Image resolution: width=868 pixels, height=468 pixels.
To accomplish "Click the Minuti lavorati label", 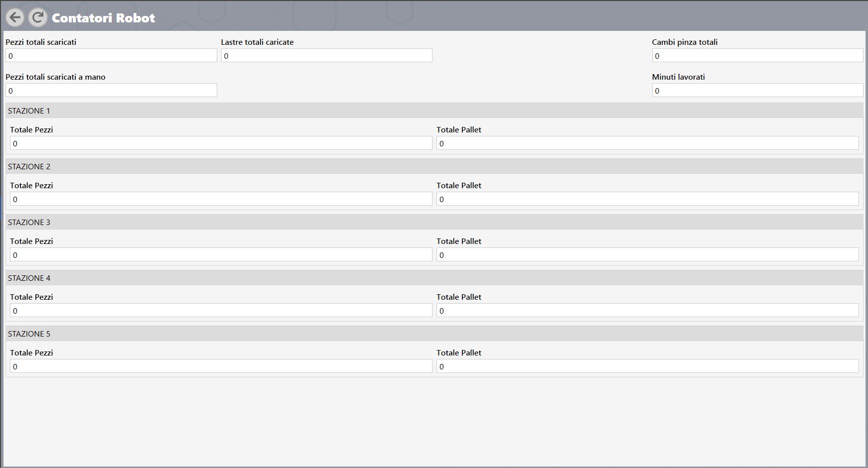I will 678,77.
